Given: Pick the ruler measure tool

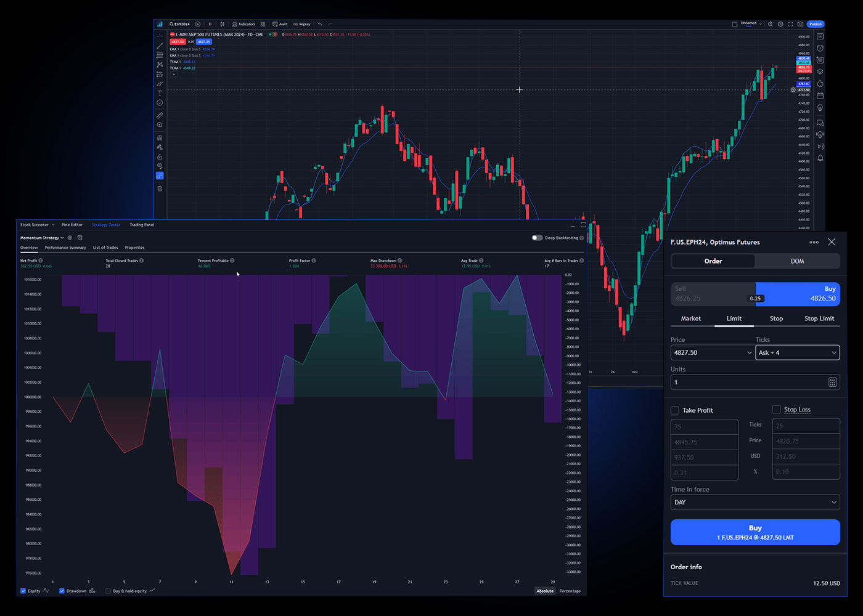Looking at the screenshot, I should click(x=160, y=115).
